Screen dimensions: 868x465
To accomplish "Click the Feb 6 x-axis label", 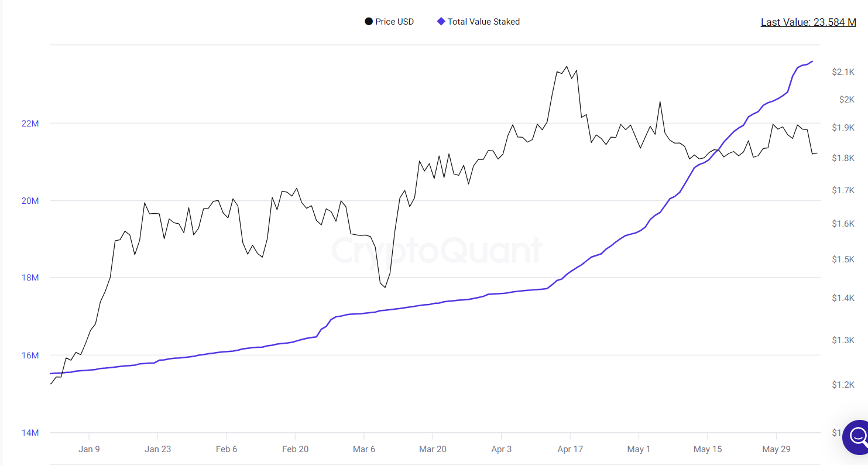I will [x=227, y=449].
